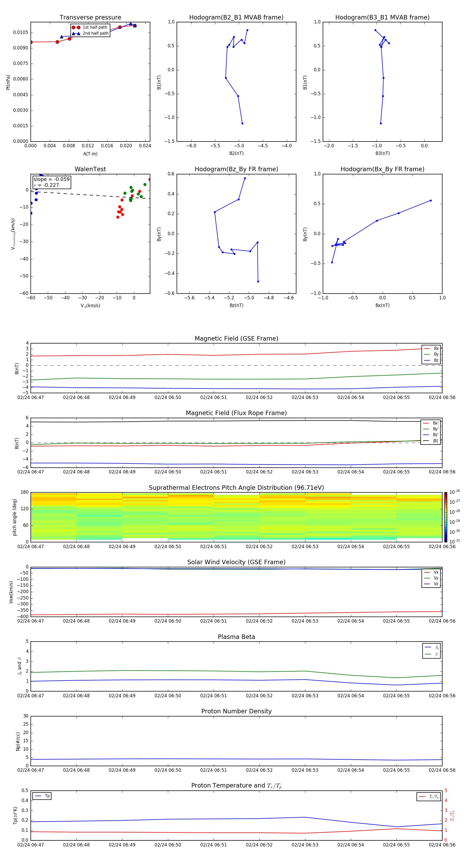Click the '|B|' entry in Flux Rope legend

point(431,441)
